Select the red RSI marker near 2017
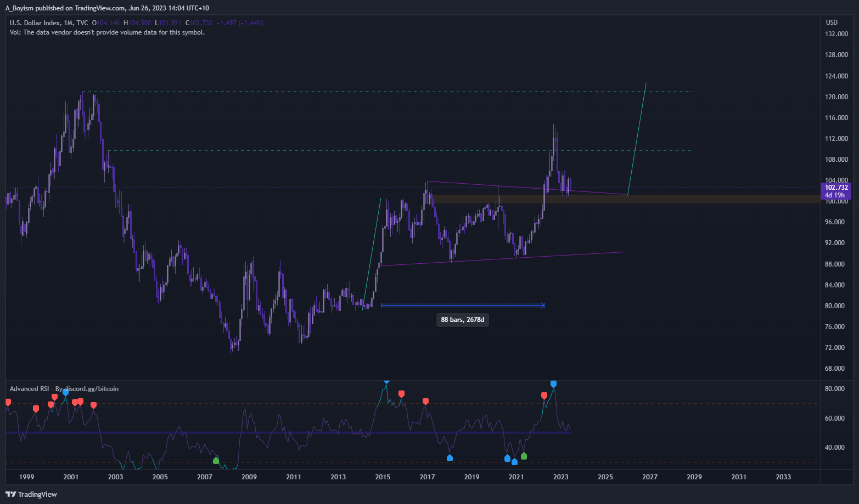 (x=426, y=401)
